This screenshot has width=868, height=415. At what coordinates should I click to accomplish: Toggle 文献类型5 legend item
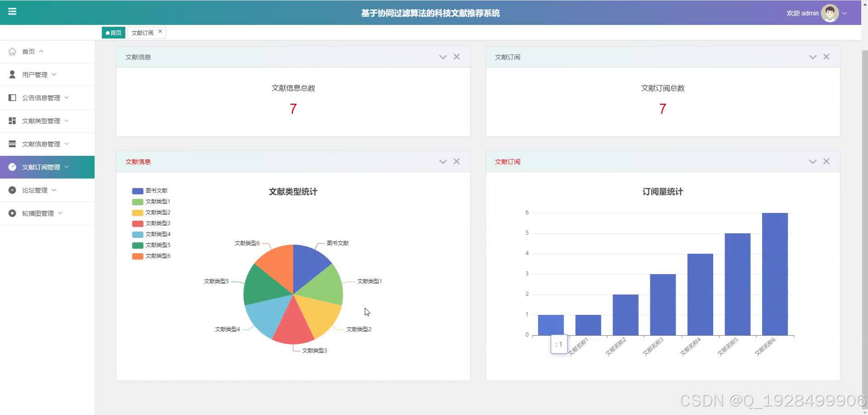pos(151,245)
